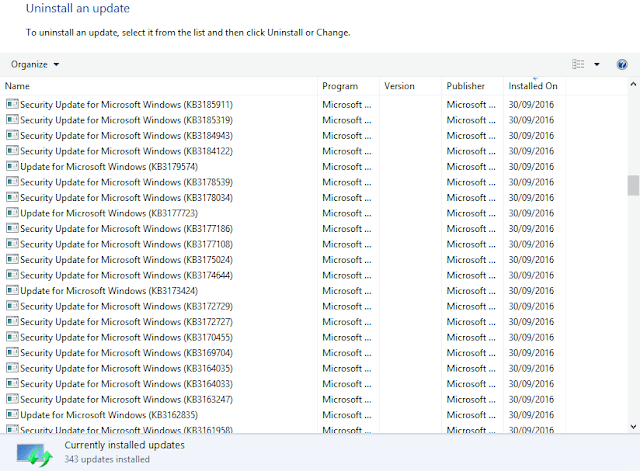Click the icon for update KB3177108
Viewport: 640px width, 471px height.
[12, 244]
